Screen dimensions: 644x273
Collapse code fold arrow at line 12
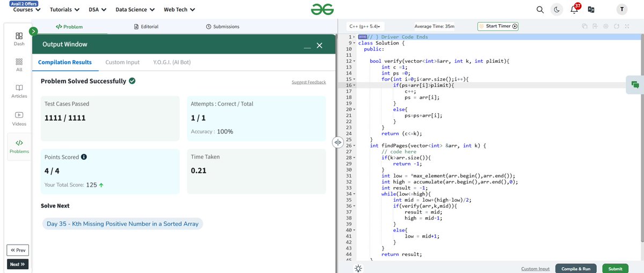355,61
